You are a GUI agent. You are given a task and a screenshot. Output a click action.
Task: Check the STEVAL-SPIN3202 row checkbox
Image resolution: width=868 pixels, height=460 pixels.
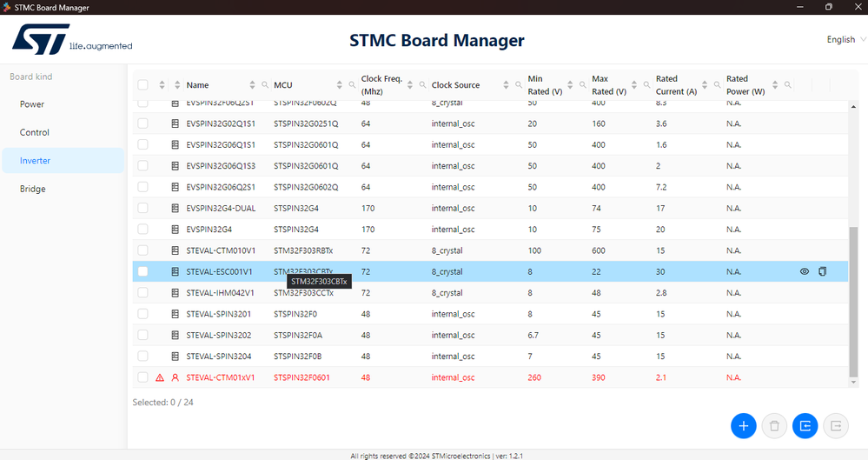click(x=142, y=336)
